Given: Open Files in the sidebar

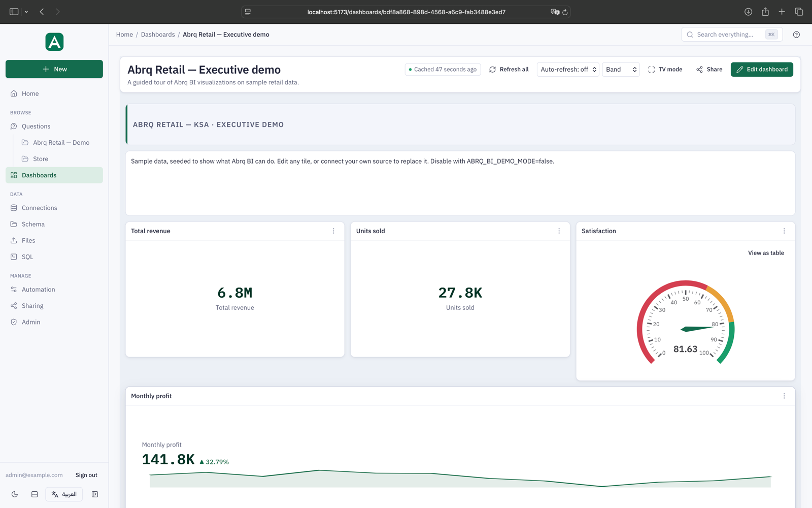Looking at the screenshot, I should coord(54,240).
